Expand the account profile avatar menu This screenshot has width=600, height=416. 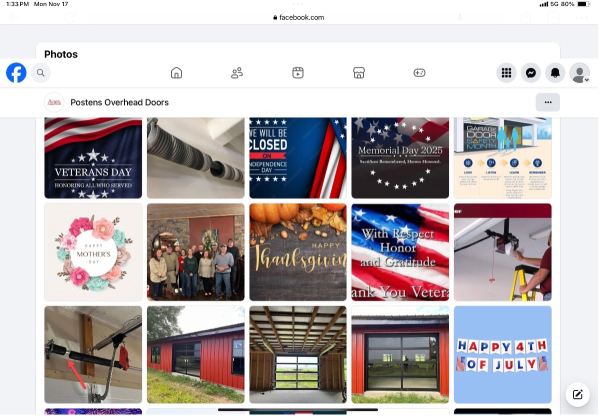coord(580,73)
